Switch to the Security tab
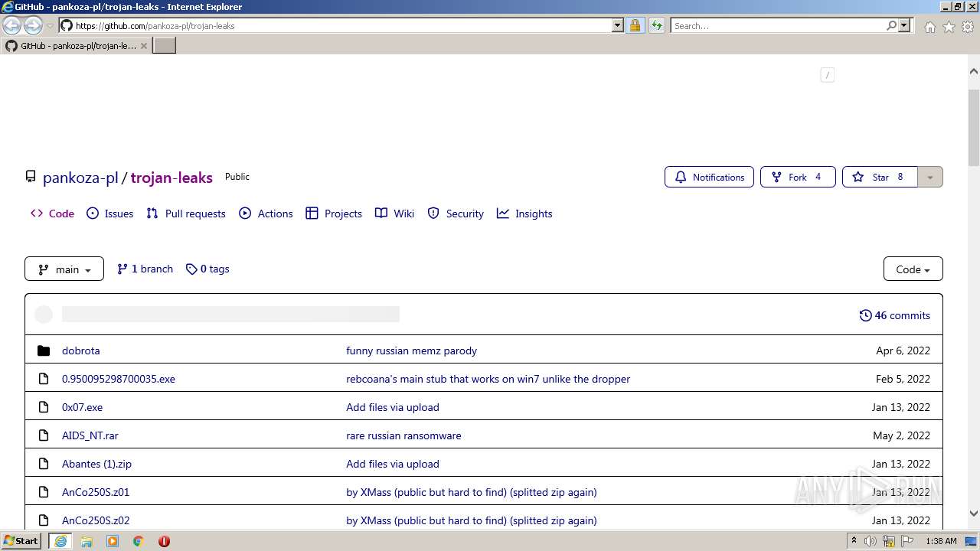The width and height of the screenshot is (980, 551). click(456, 214)
